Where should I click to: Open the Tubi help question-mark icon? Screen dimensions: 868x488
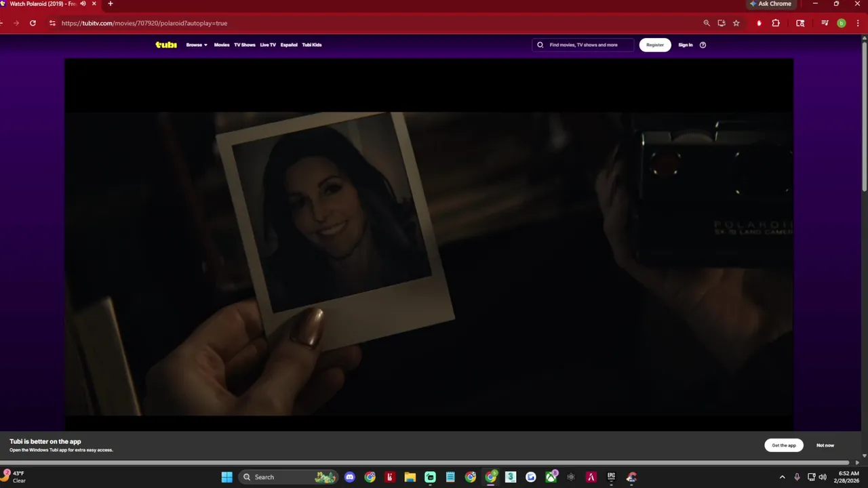click(703, 45)
